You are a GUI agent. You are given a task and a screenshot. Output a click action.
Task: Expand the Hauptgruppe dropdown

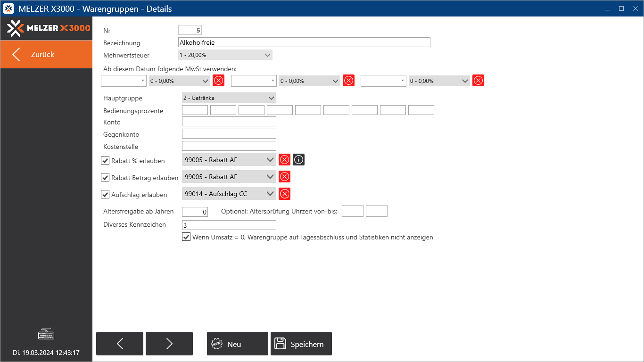229,98
